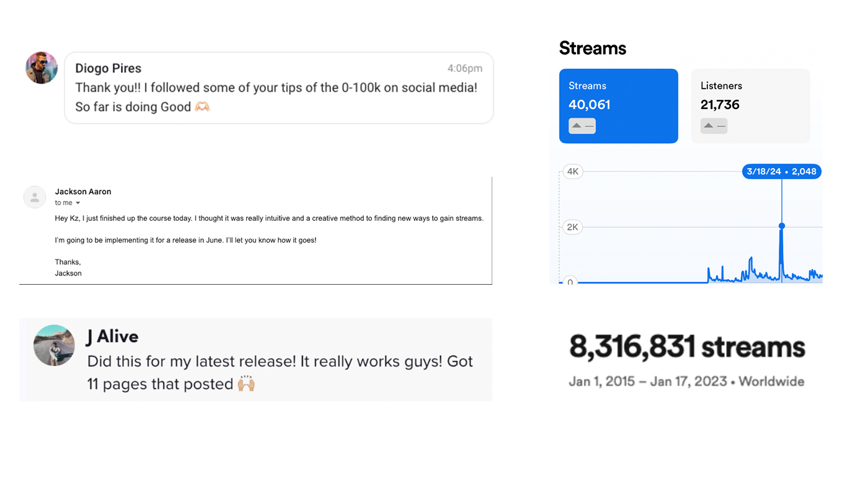Expand the 'to me' recipient dropdown arrow
868x490 pixels.
coord(78,203)
